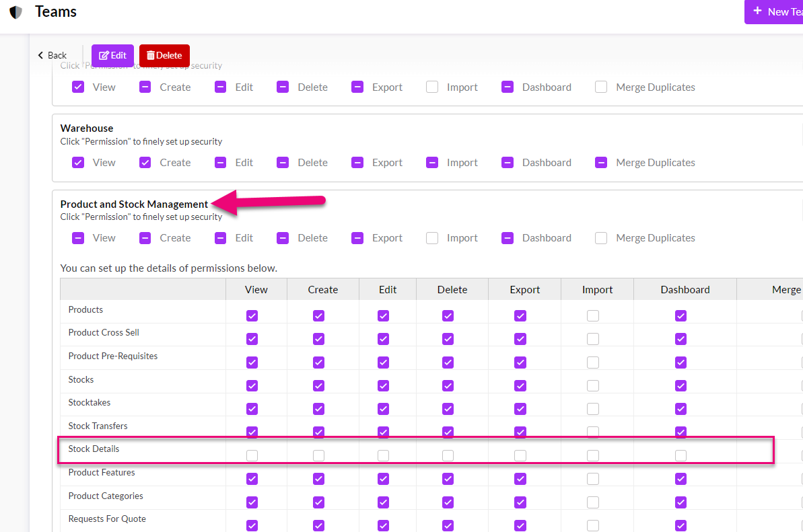
Task: Create a new team with the plus button
Action: coord(774,11)
